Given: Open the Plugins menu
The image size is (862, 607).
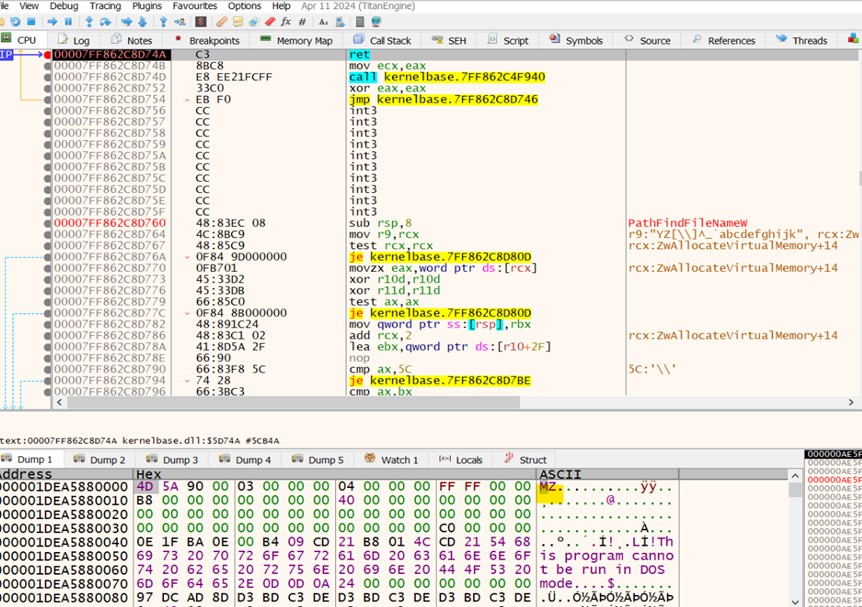Looking at the screenshot, I should pyautogui.click(x=147, y=6).
